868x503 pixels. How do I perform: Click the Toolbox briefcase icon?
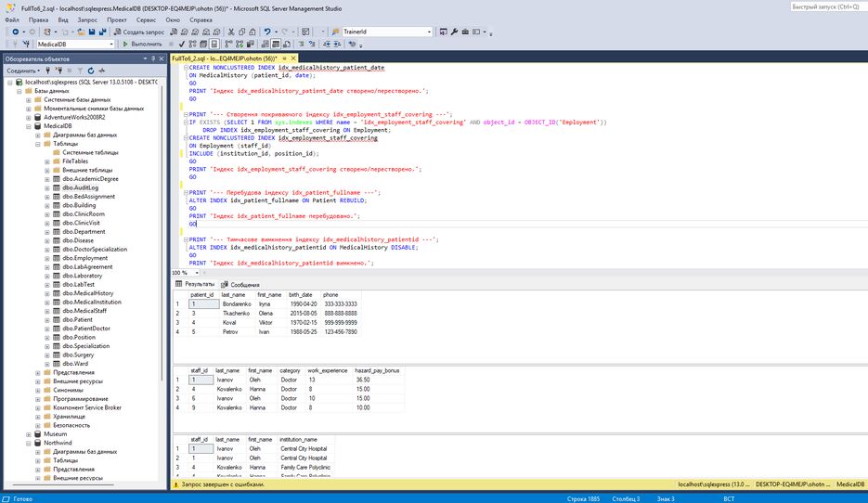point(465,32)
